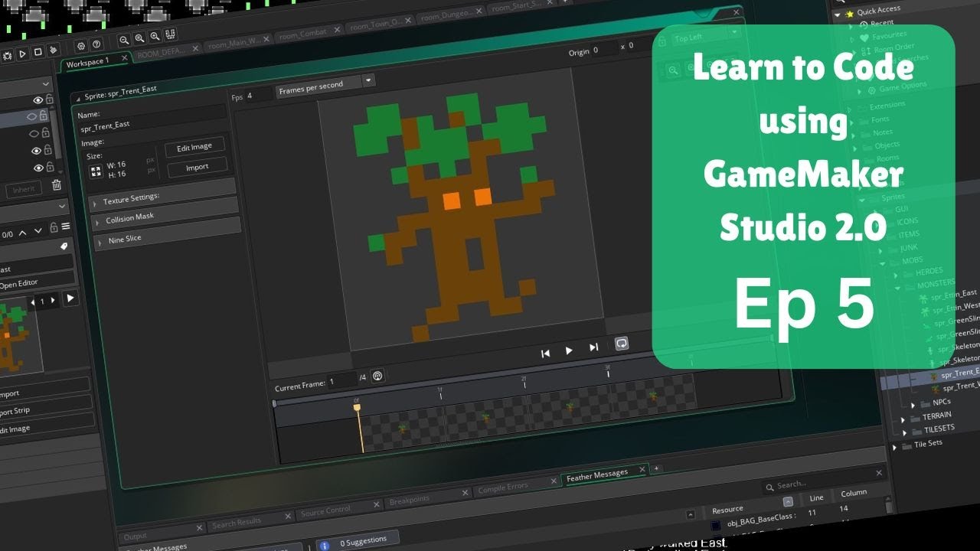The height and width of the screenshot is (551, 980).
Task: Expand the Collision Mask section
Action: pyautogui.click(x=98, y=222)
